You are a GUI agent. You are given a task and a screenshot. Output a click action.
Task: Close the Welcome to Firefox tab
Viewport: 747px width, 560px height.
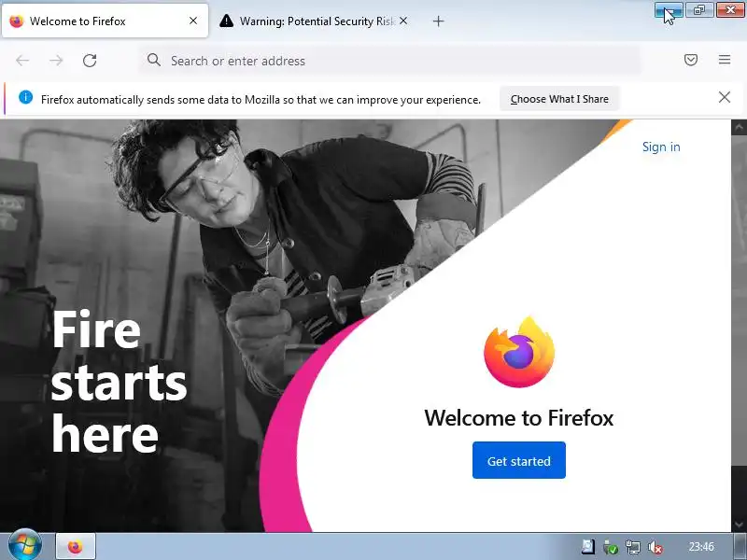point(193,21)
